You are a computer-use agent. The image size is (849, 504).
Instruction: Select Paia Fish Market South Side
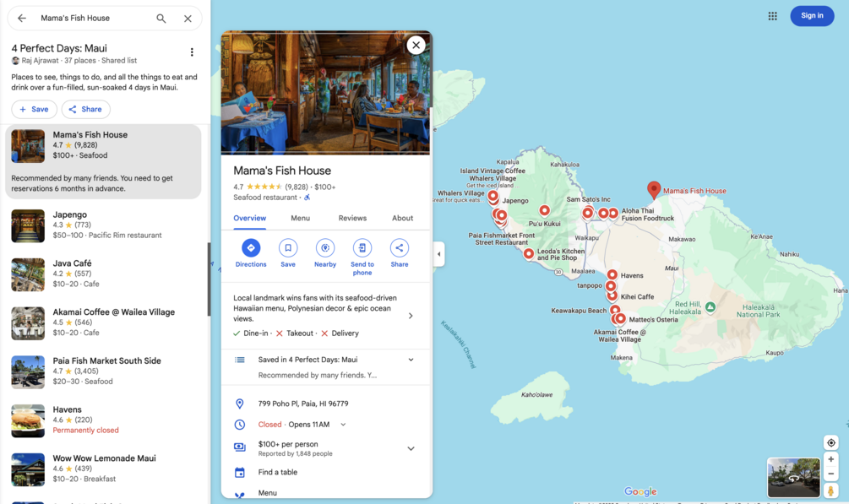pos(103,371)
